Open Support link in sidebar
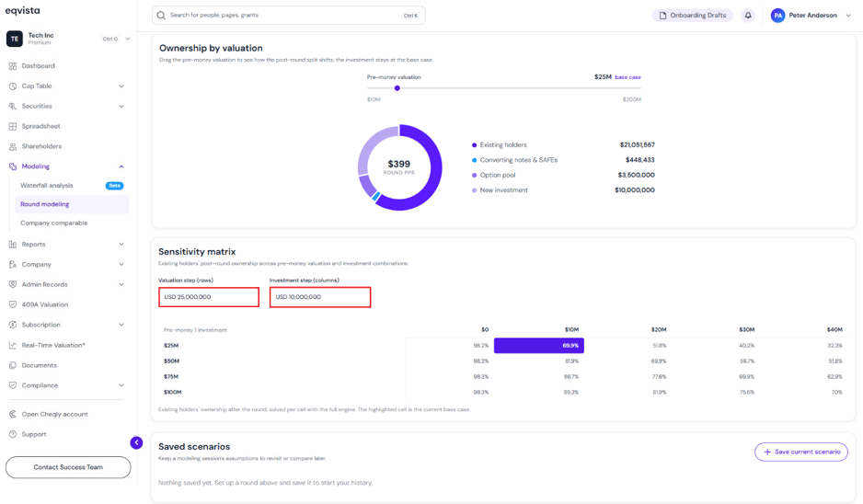863x504 pixels. 34,435
